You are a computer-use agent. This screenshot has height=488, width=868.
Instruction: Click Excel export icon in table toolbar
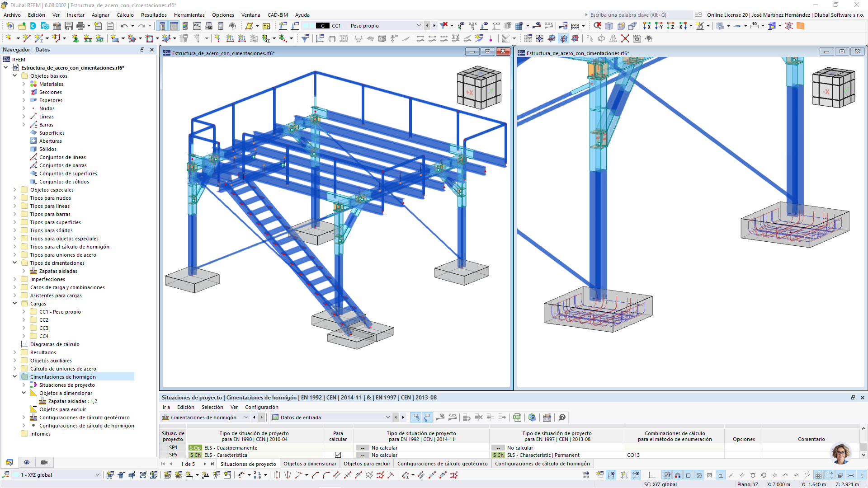(x=517, y=418)
